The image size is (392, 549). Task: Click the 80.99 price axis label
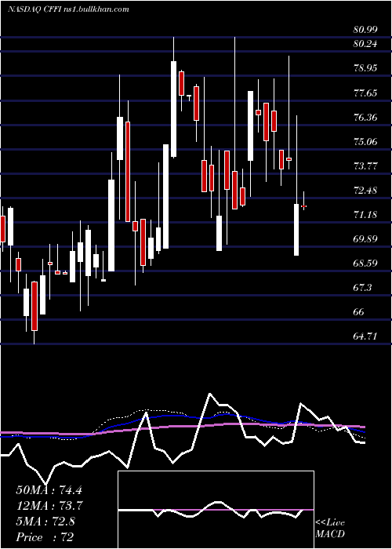pyautogui.click(x=365, y=30)
